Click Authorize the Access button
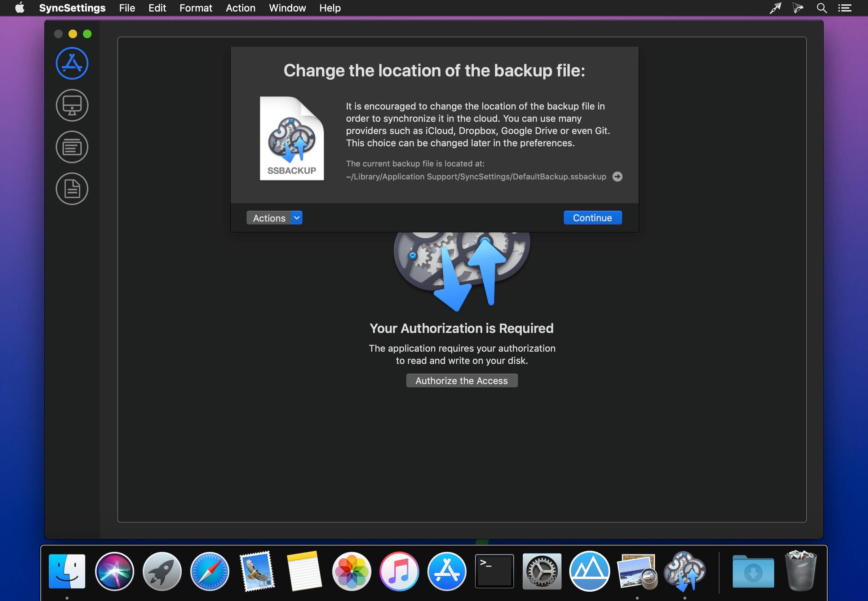Image resolution: width=868 pixels, height=601 pixels. [461, 380]
